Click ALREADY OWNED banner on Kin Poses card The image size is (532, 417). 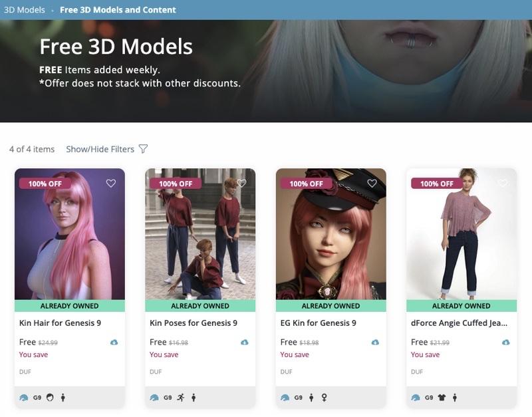(x=200, y=306)
